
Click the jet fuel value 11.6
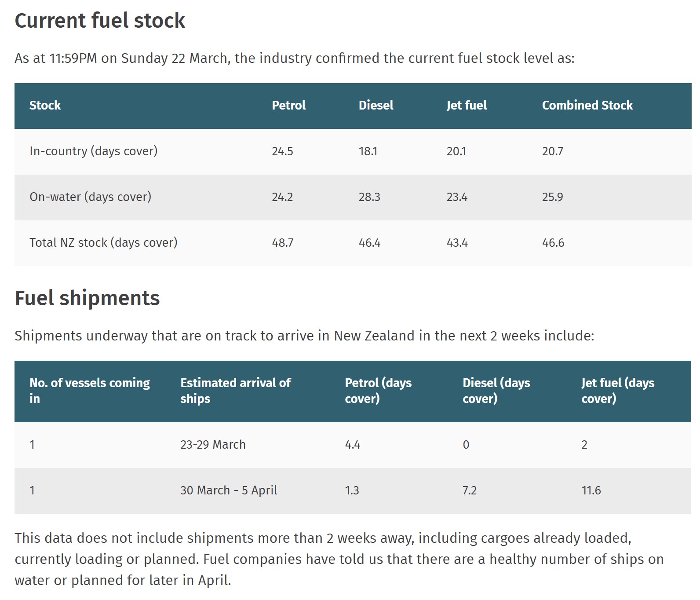pyautogui.click(x=591, y=490)
